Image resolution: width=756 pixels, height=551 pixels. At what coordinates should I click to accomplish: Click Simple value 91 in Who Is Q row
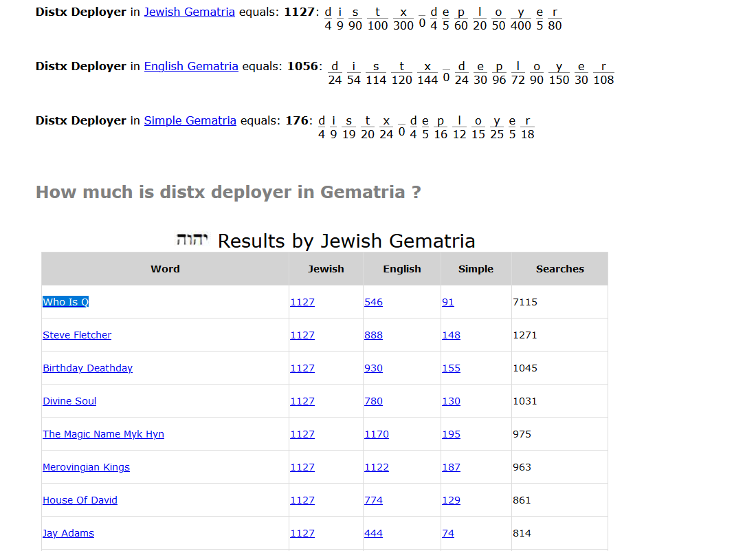pyautogui.click(x=448, y=302)
